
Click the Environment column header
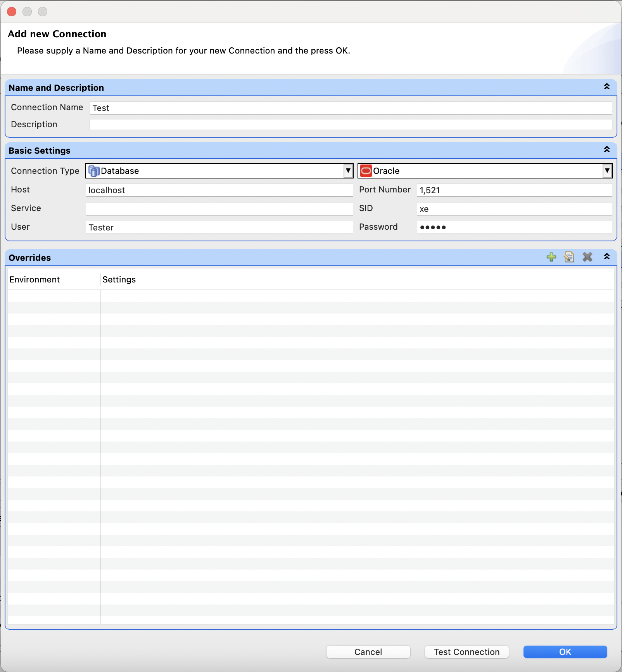(35, 279)
